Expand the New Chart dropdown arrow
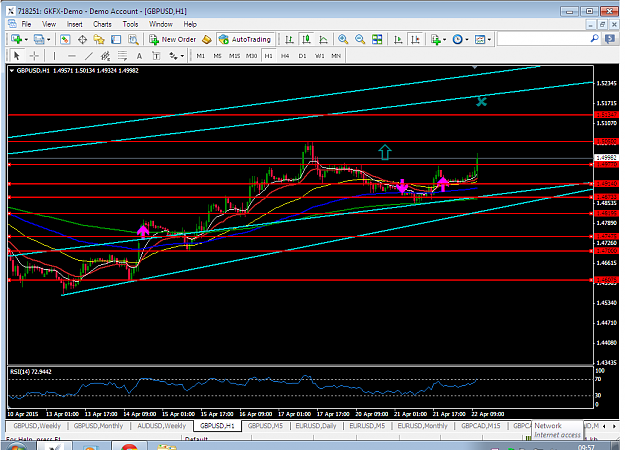Image resolution: width=625 pixels, height=450 pixels. (26, 39)
